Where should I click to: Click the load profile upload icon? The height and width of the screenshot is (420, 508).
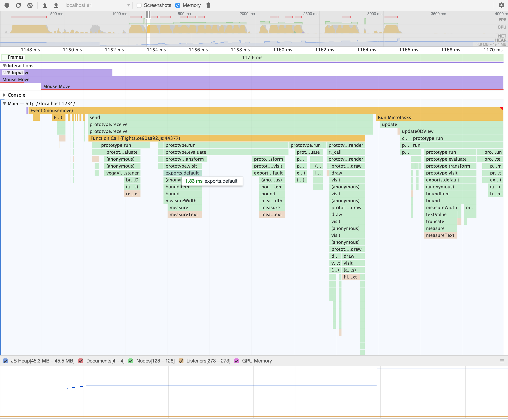tap(45, 5)
